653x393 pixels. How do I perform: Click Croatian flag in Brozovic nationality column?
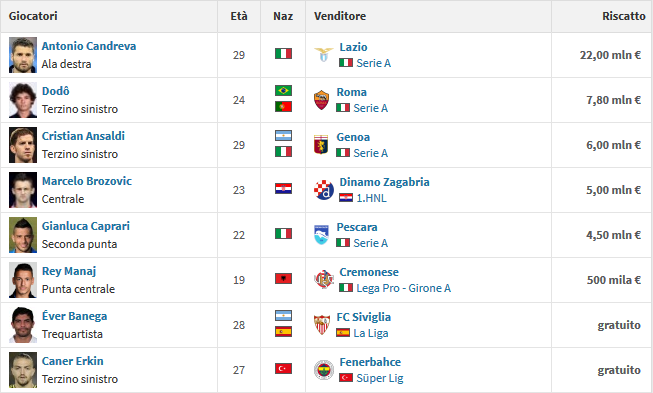click(x=283, y=189)
